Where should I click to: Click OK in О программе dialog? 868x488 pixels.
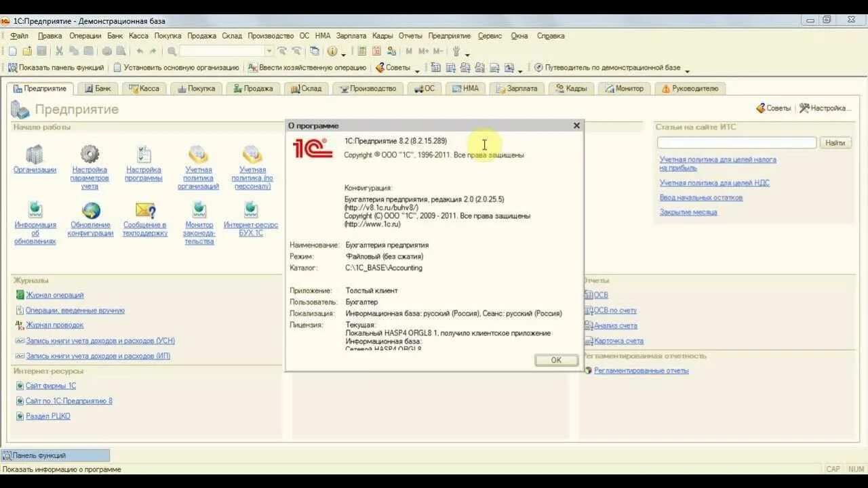coord(556,360)
